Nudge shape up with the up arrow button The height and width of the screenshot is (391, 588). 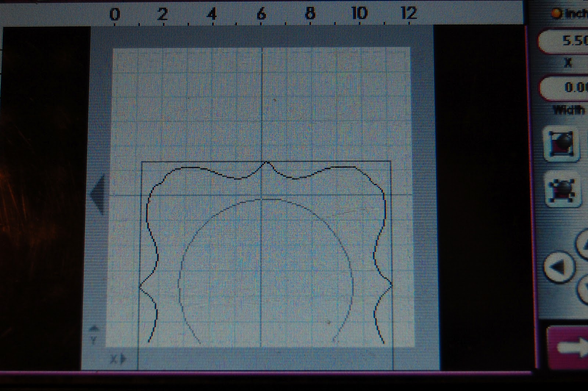(582, 244)
